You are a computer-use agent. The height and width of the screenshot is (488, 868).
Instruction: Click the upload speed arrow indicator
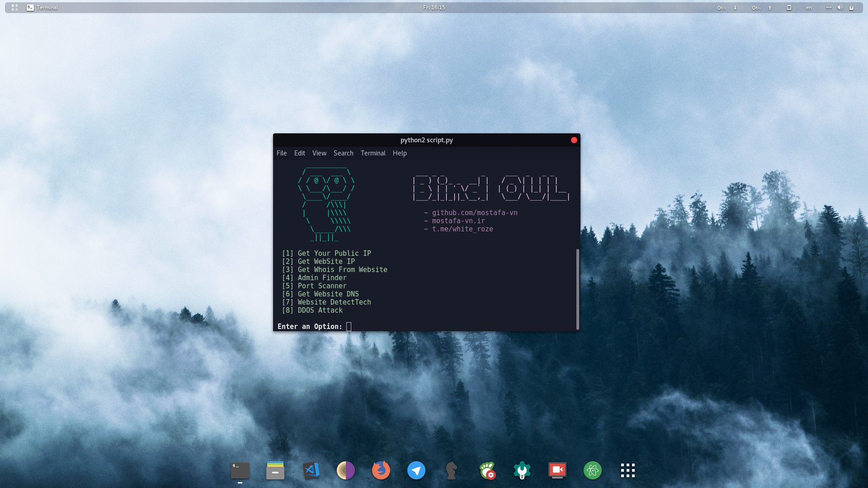[770, 8]
